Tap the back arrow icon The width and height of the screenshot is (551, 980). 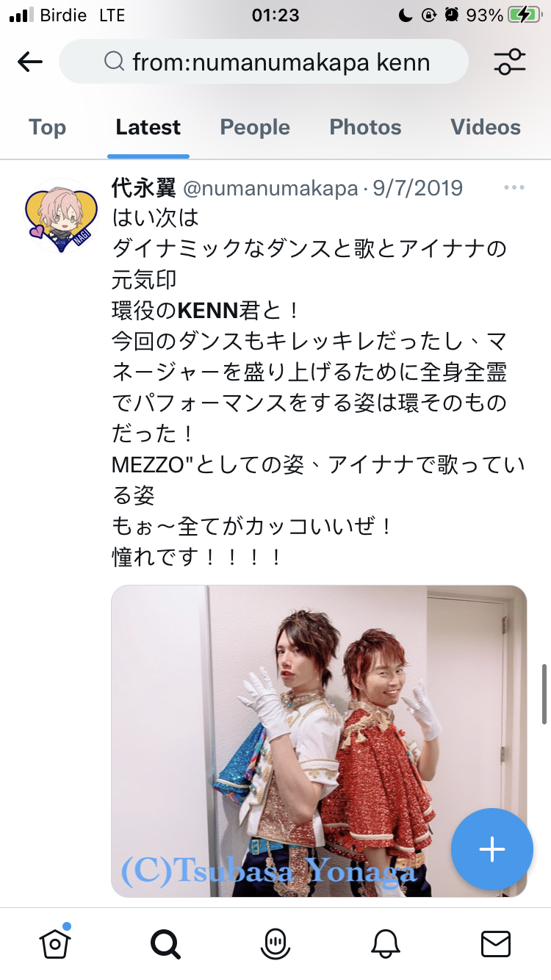pos(29,62)
